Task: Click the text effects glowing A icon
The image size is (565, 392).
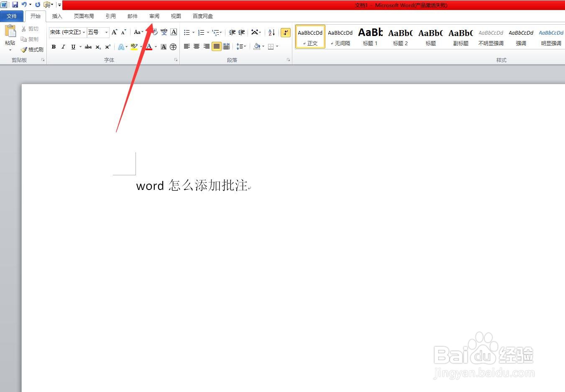Action: point(121,47)
